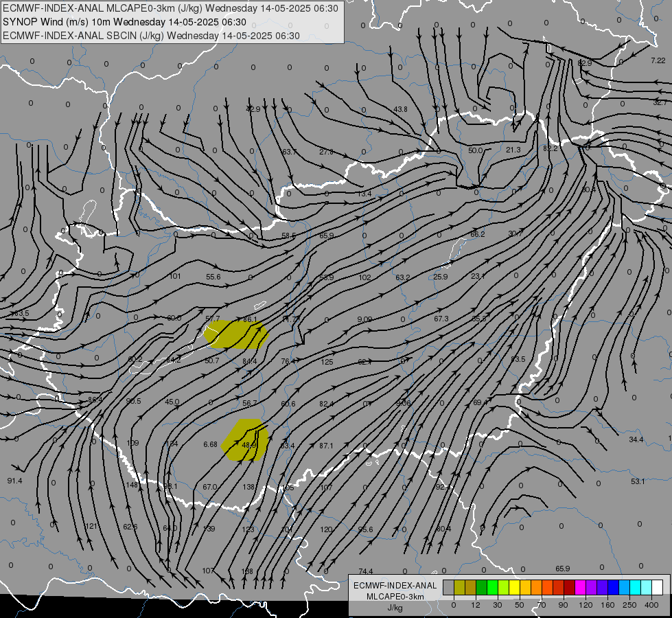Click the map value 74.4
Viewport: 672px width, 618px height.
click(x=366, y=572)
